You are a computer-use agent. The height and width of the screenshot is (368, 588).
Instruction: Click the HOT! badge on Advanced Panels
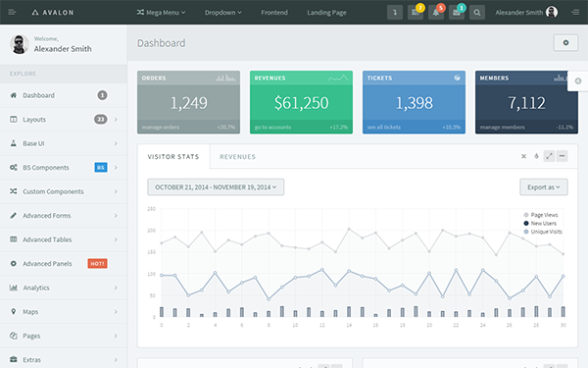(x=97, y=264)
